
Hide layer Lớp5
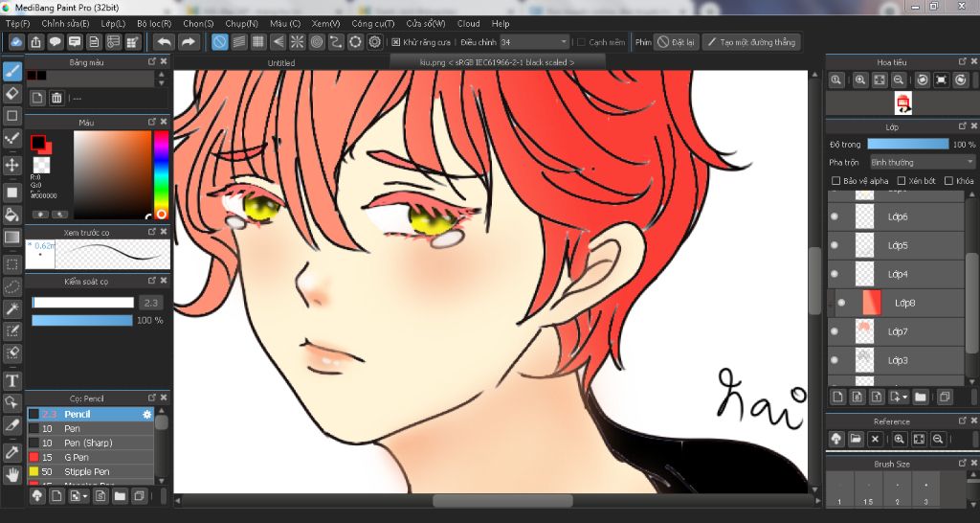pos(834,245)
